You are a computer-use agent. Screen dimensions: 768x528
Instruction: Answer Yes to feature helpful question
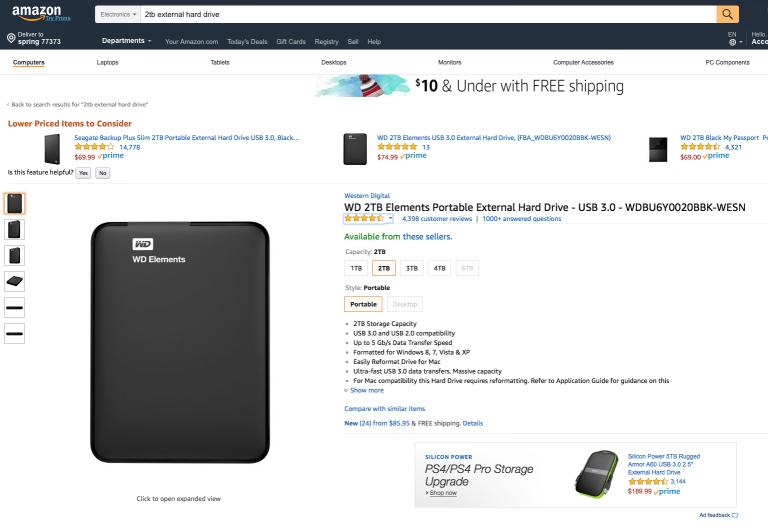(83, 173)
